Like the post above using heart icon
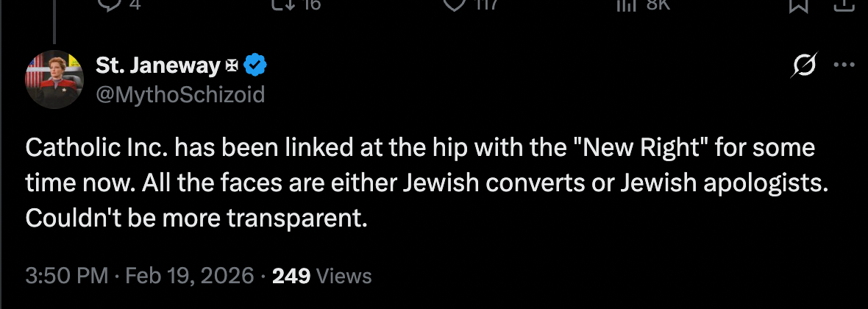868x309 pixels. tap(456, 4)
